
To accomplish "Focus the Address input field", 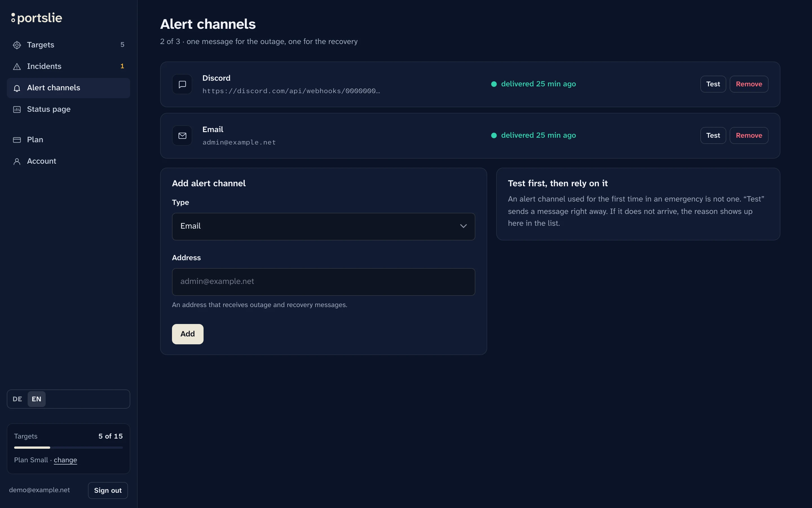I will pyautogui.click(x=323, y=282).
